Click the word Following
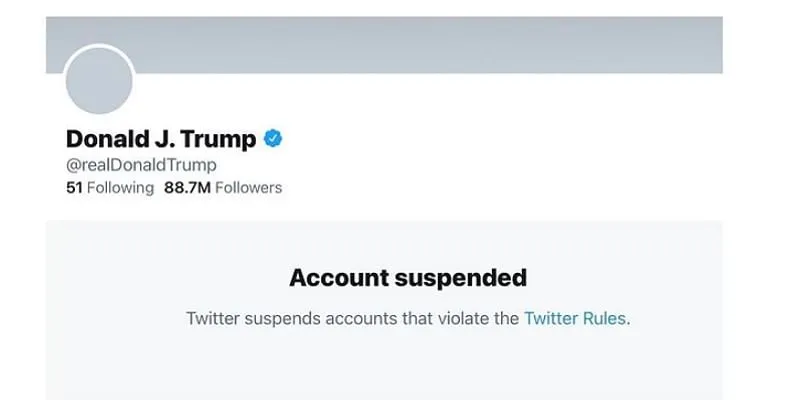Screen dimensions: 800x400 pos(121,187)
